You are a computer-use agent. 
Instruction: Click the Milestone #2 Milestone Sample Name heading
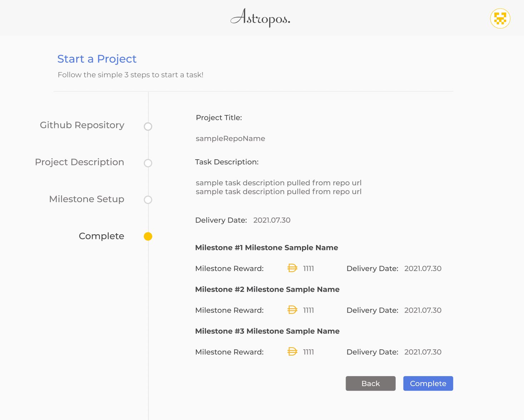click(x=267, y=290)
